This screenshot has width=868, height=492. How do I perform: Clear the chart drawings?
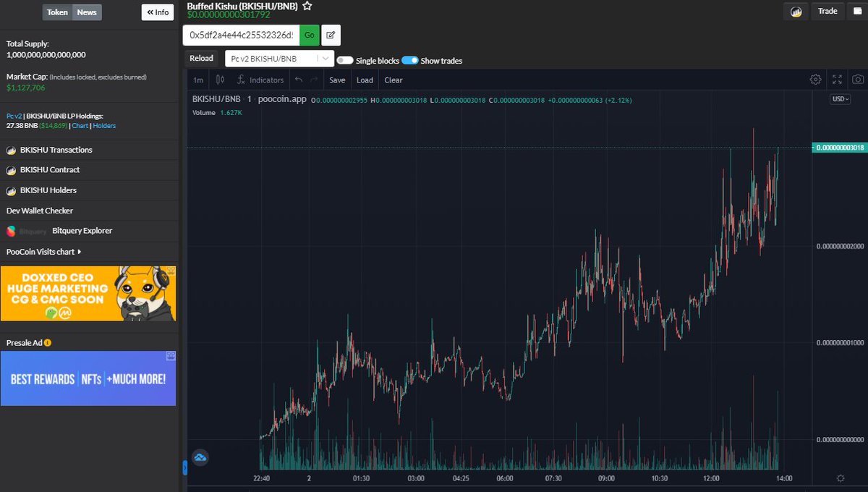coord(393,80)
